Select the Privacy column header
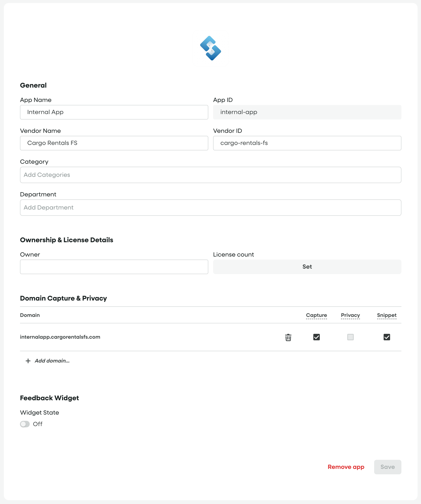421x504 pixels. pyautogui.click(x=350, y=315)
